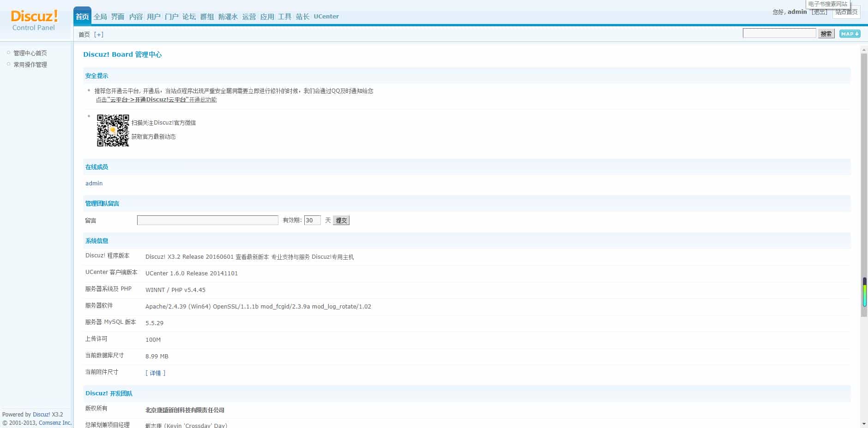The image size is (868, 428).
Task: Select the 工具 tab
Action: click(x=284, y=17)
